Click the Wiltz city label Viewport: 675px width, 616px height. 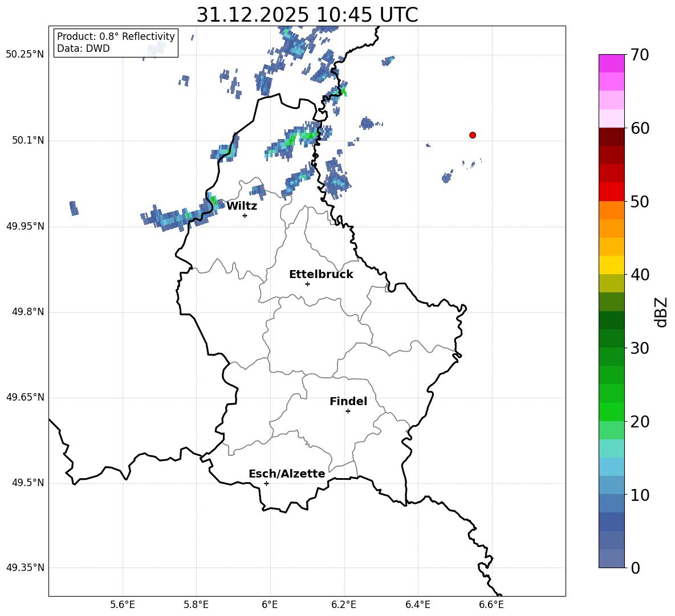click(242, 206)
